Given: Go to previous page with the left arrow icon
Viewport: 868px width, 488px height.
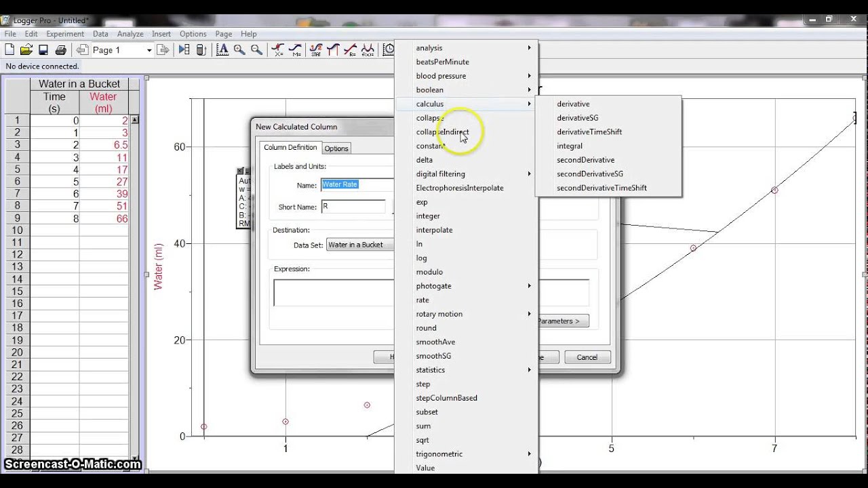Looking at the screenshot, I should pos(82,49).
